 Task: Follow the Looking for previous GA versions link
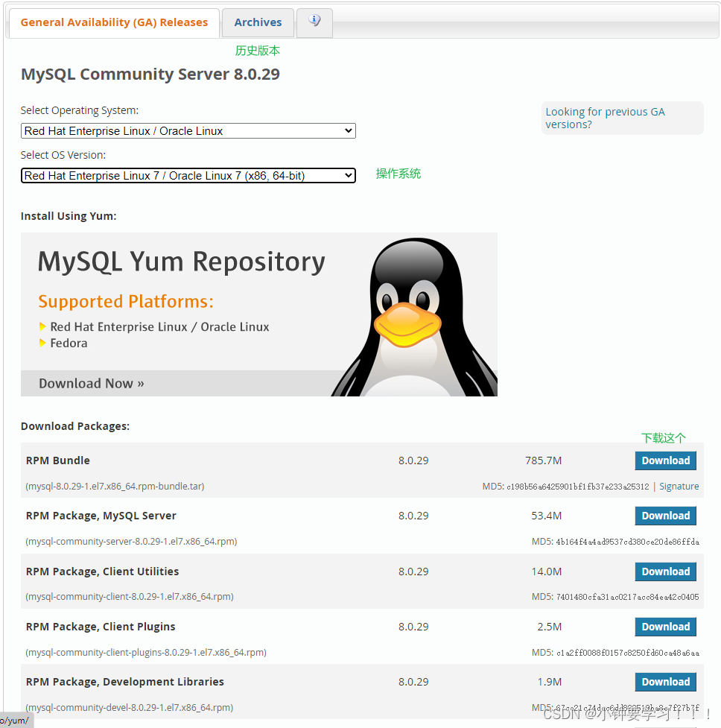[605, 118]
